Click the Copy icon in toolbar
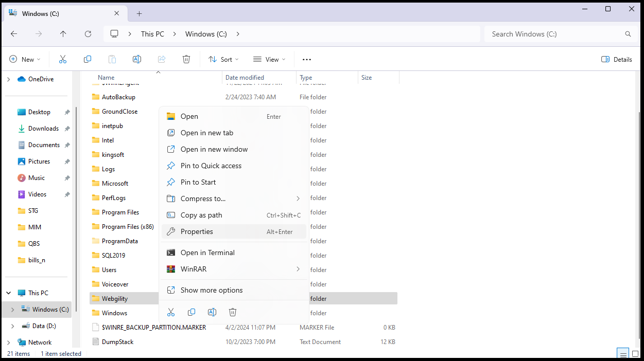Image resolution: width=644 pixels, height=361 pixels. 88,59
